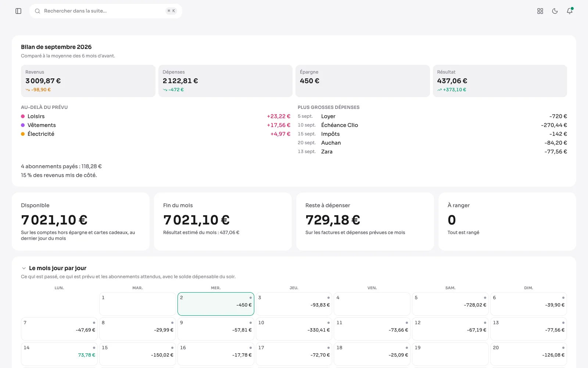The width and height of the screenshot is (588, 368).
Task: Open the À ranger card
Action: point(507,222)
